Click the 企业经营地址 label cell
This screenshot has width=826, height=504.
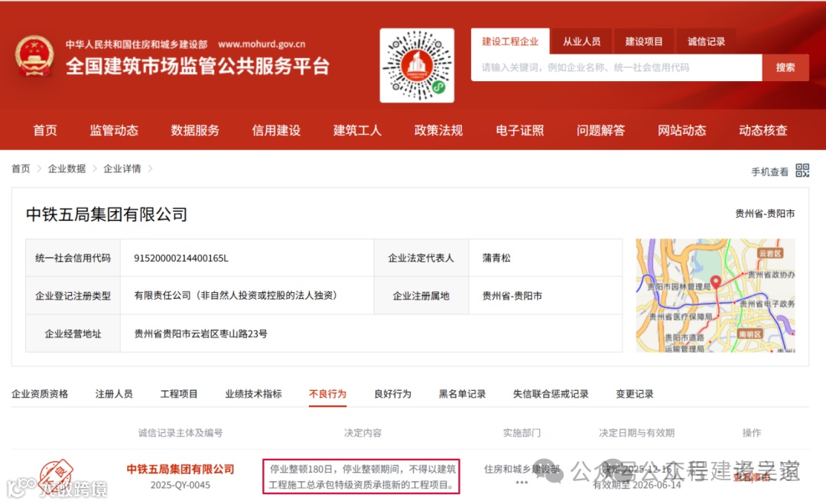[73, 333]
